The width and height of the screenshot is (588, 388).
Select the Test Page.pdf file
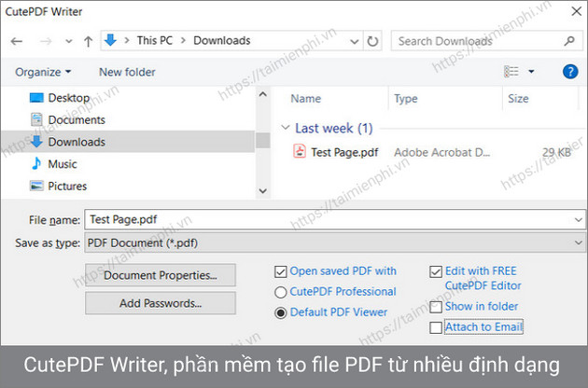coord(344,152)
